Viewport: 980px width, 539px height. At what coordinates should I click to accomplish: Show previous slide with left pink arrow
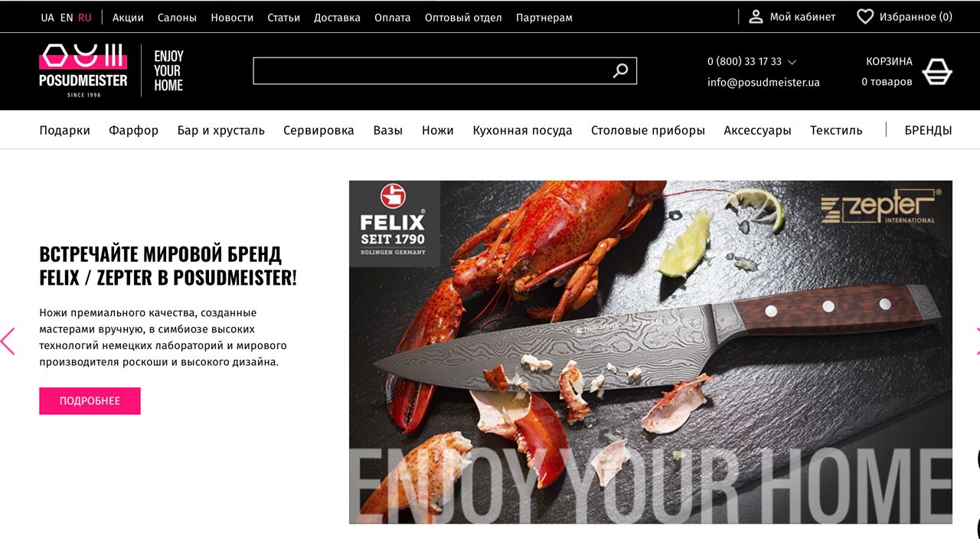(8, 341)
